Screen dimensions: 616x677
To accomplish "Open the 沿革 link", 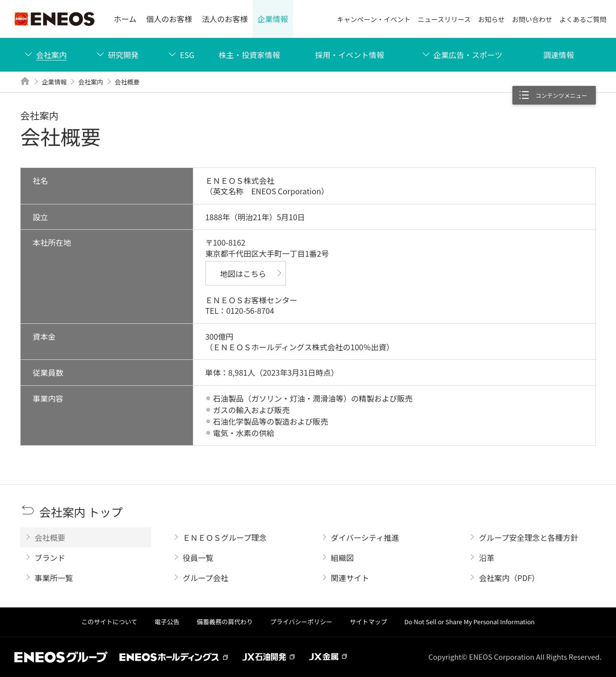I will 486,558.
